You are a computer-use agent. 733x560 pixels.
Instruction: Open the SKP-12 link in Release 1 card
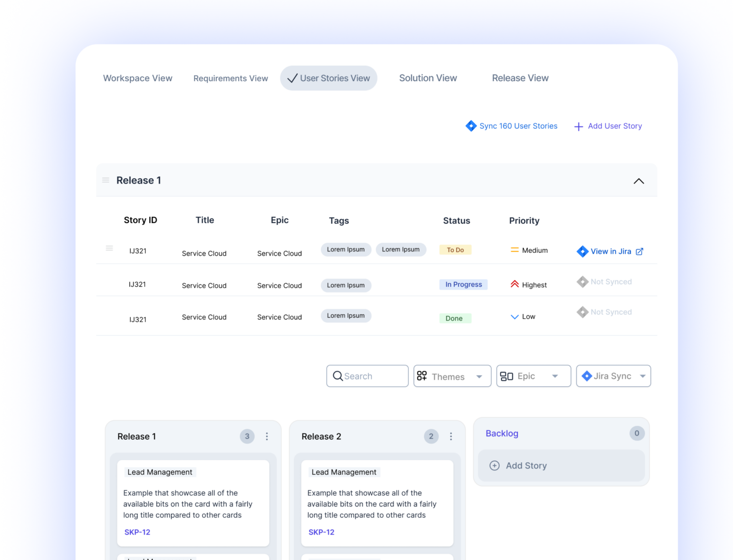[x=137, y=532]
